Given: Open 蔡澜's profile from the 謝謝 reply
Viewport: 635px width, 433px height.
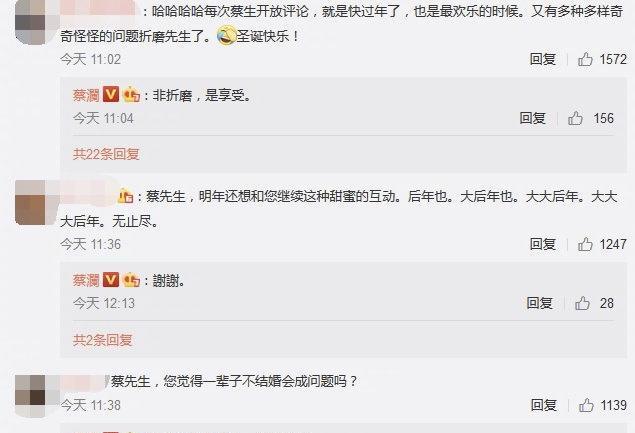Looking at the screenshot, I should coord(86,280).
